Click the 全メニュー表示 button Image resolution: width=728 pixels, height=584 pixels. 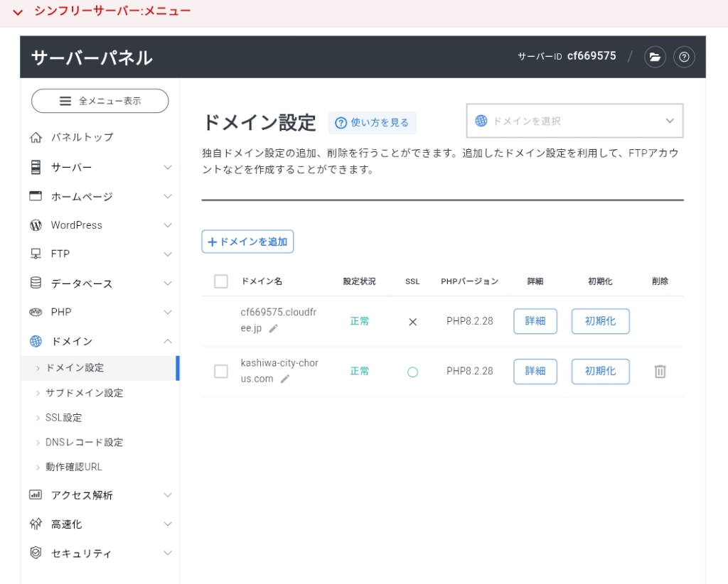click(x=100, y=101)
